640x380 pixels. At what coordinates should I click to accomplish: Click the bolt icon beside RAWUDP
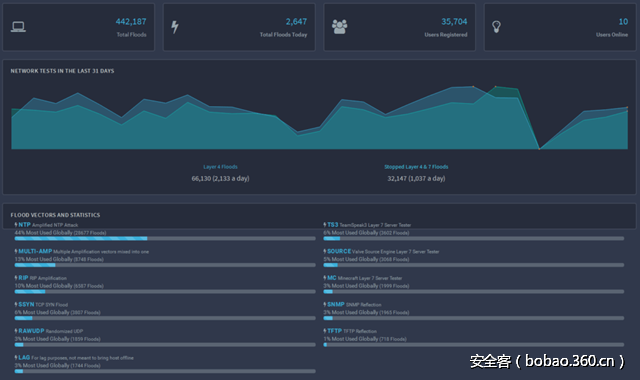point(16,331)
